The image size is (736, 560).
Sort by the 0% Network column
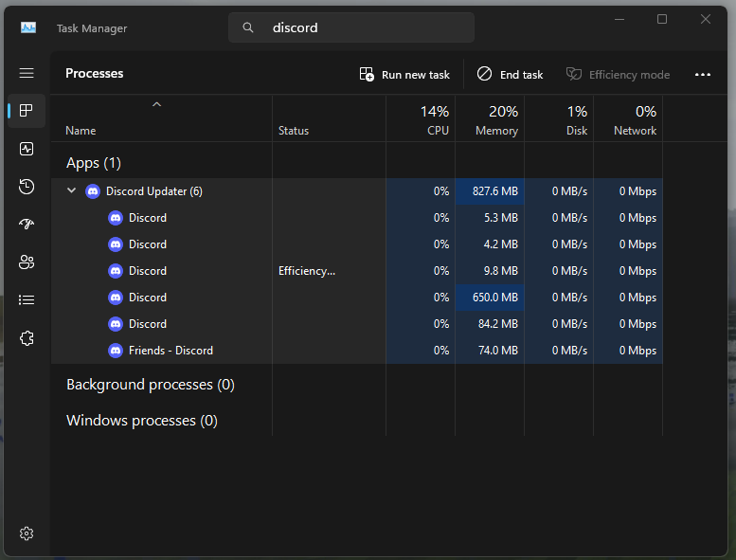pos(628,119)
